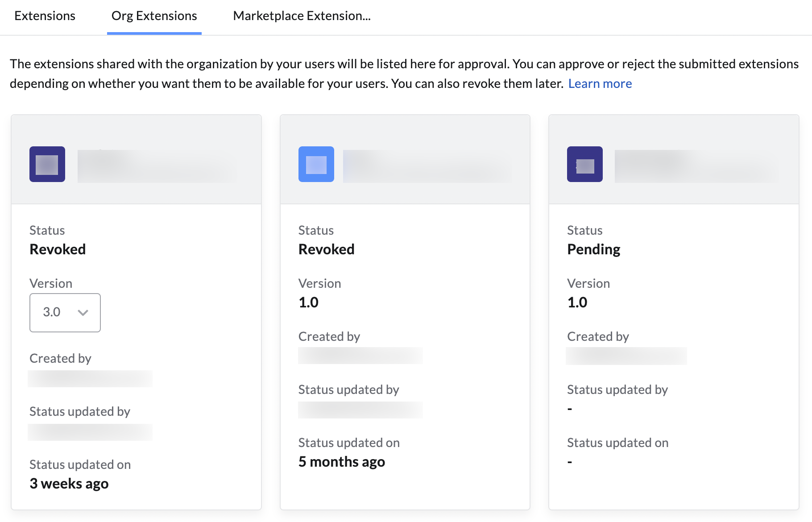
Task: Click Status updated by name on first card
Action: [x=90, y=432]
